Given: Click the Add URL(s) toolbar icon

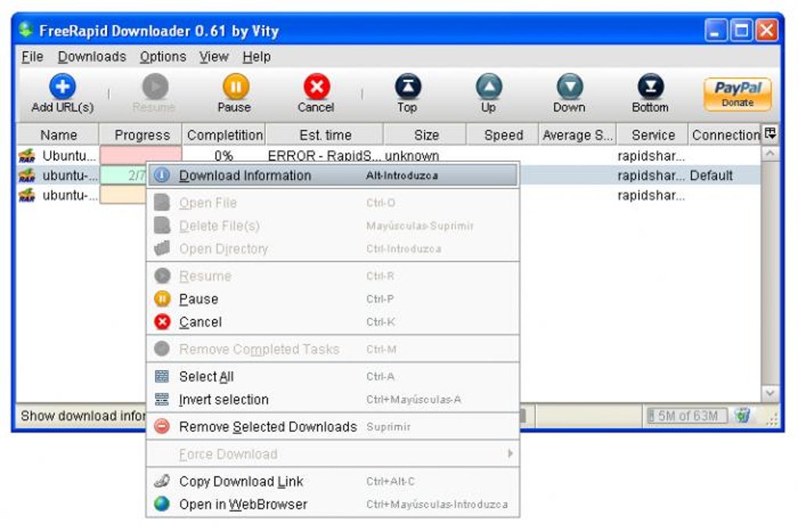Looking at the screenshot, I should pos(63,87).
